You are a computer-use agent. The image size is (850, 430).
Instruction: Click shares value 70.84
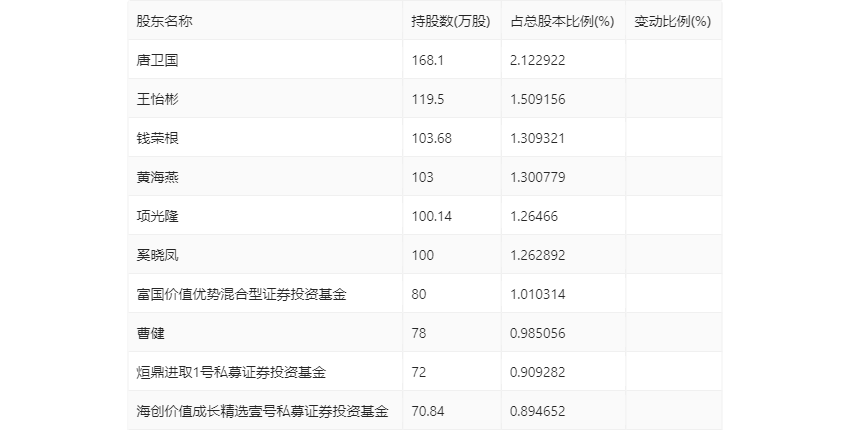tap(428, 412)
